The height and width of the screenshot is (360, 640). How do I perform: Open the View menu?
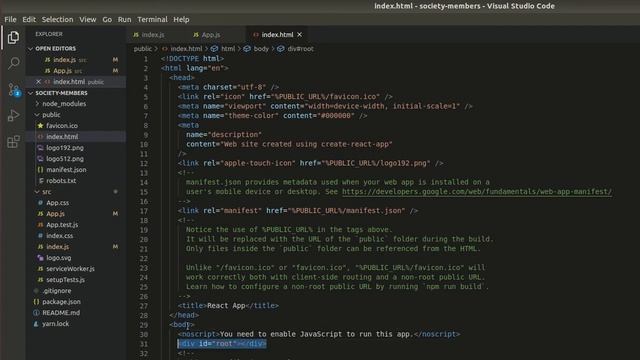pyautogui.click(x=87, y=20)
